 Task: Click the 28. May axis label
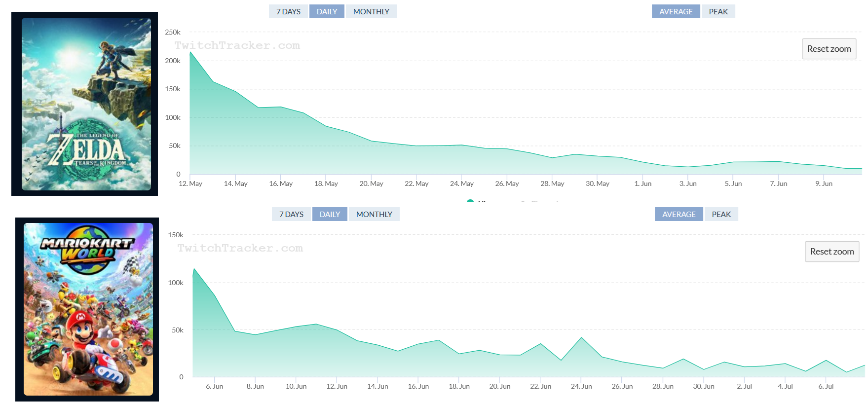coord(552,183)
